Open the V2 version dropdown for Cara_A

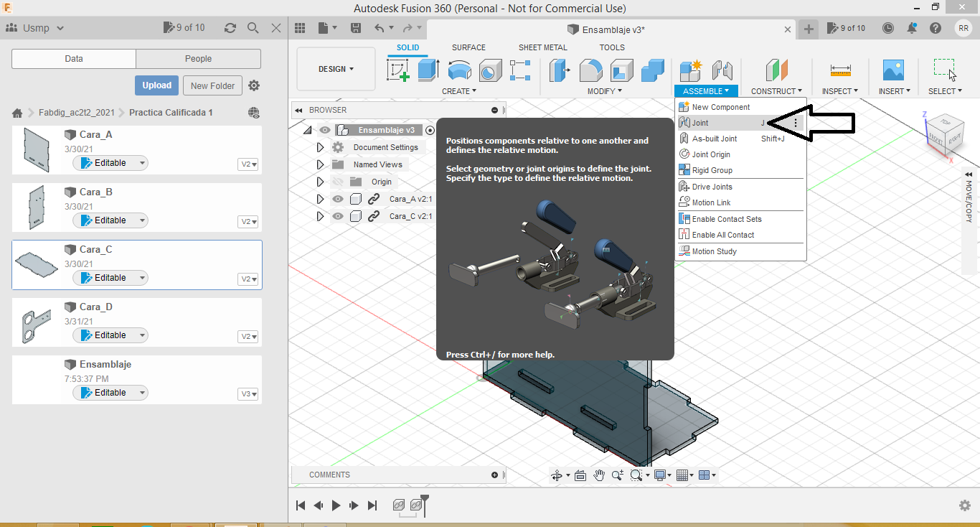pyautogui.click(x=249, y=164)
